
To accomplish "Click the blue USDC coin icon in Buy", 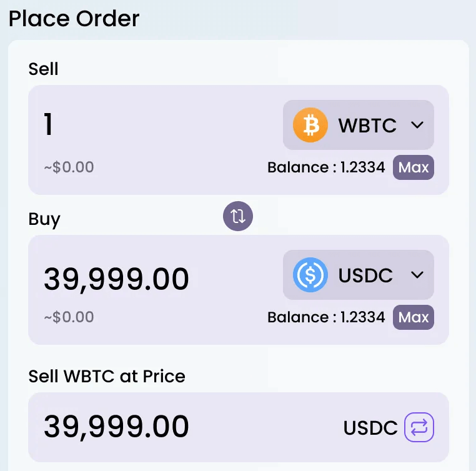I will pyautogui.click(x=310, y=275).
